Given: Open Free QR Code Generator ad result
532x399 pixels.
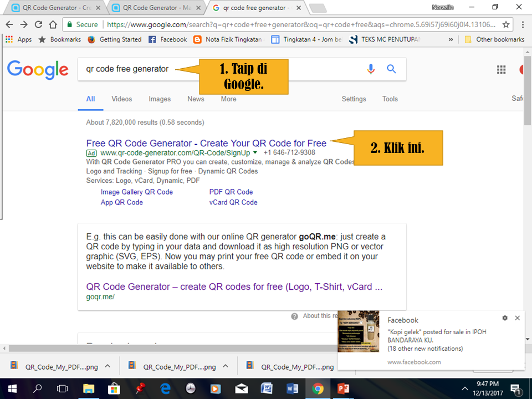Looking at the screenshot, I should click(x=206, y=143).
